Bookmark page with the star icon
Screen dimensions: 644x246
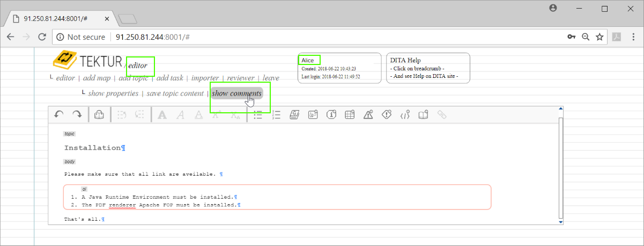(x=599, y=37)
